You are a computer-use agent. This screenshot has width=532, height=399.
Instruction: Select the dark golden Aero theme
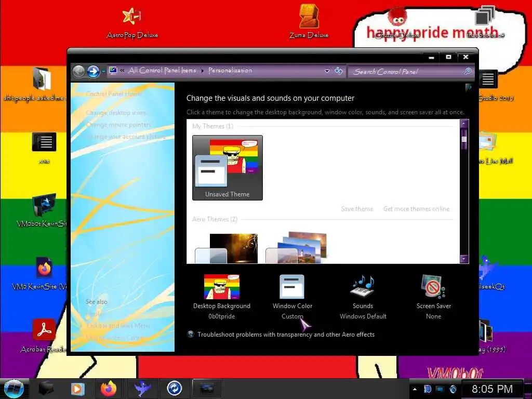point(227,248)
